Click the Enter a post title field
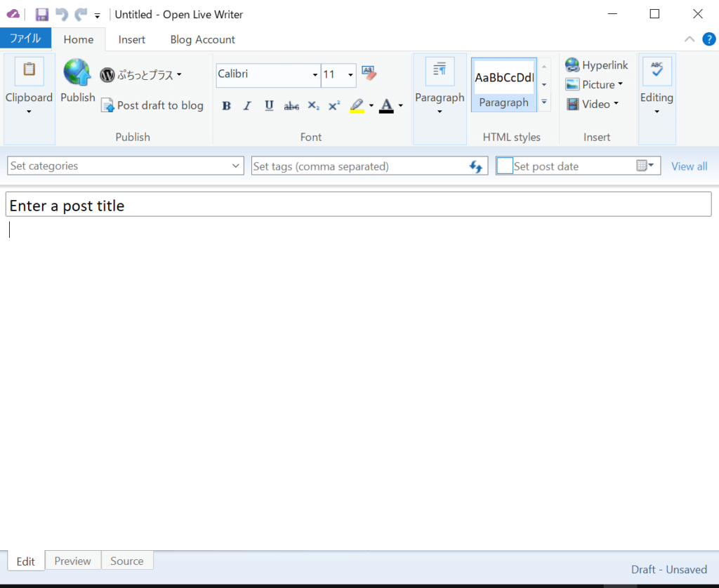 [359, 204]
